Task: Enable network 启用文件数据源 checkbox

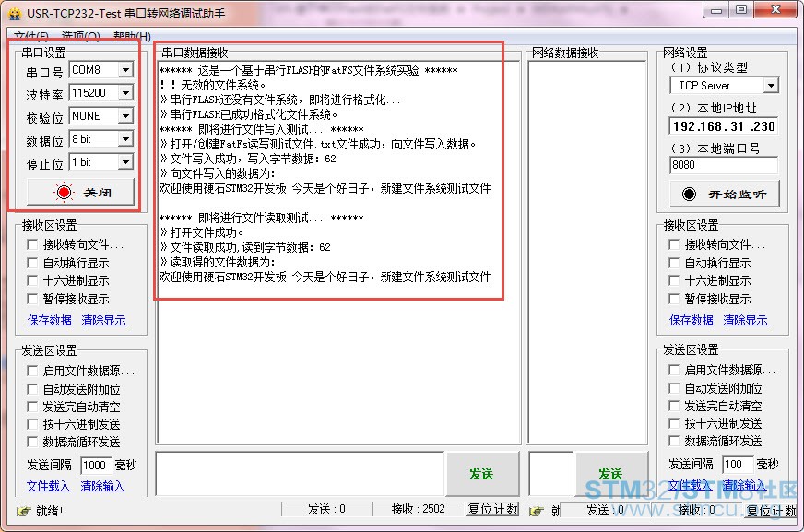Action: 674,370
